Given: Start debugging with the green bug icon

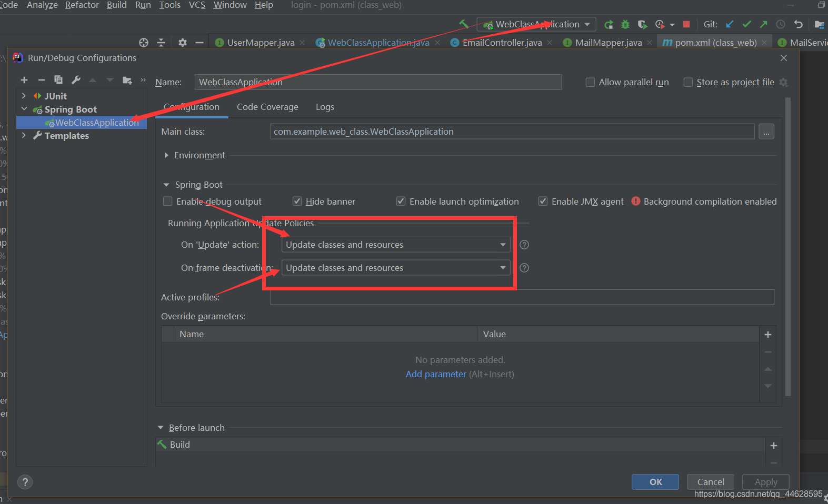Looking at the screenshot, I should (625, 24).
